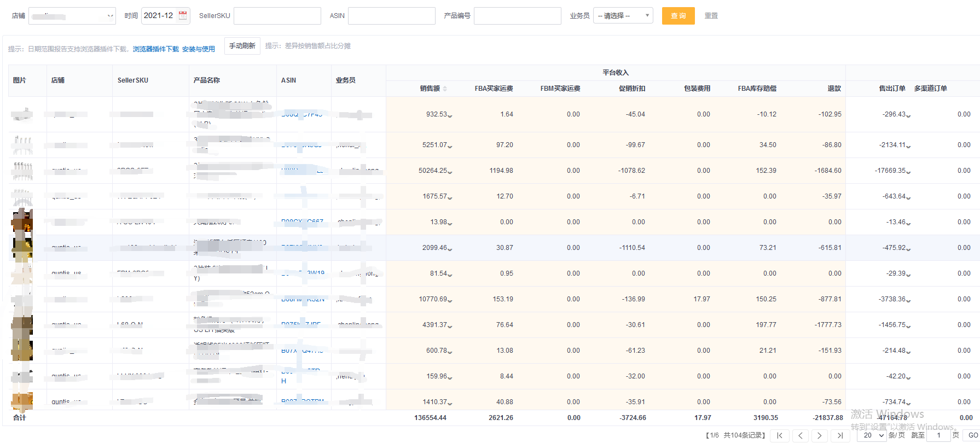Go to the first page of results

pos(780,435)
